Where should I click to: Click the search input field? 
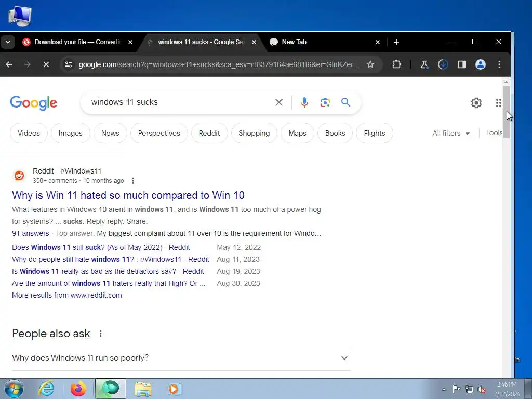point(180,102)
